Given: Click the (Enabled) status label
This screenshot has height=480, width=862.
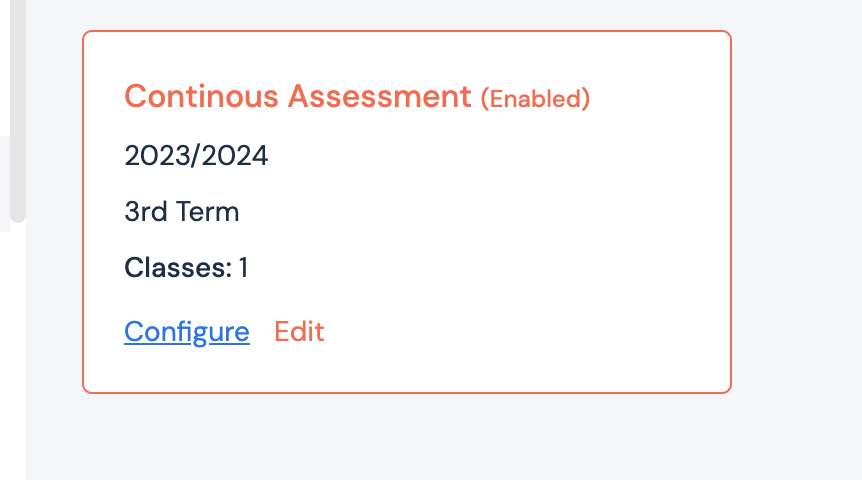Looking at the screenshot, I should (x=535, y=99).
